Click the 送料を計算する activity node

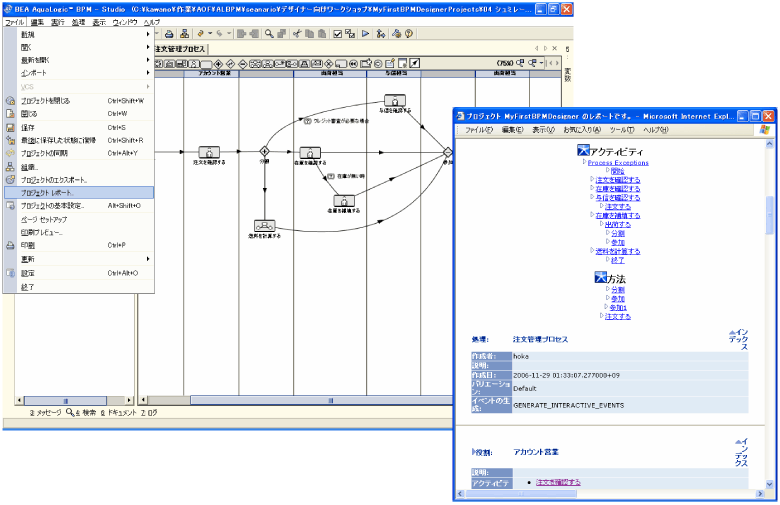[265, 226]
